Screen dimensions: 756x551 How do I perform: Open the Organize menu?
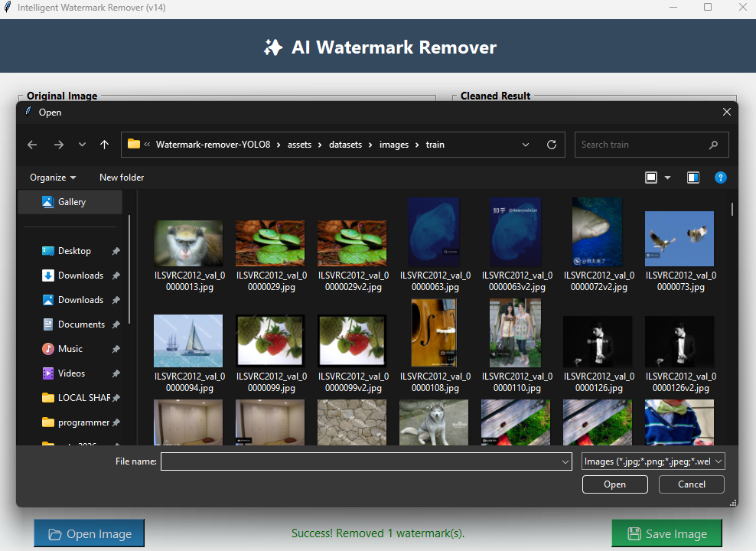53,178
